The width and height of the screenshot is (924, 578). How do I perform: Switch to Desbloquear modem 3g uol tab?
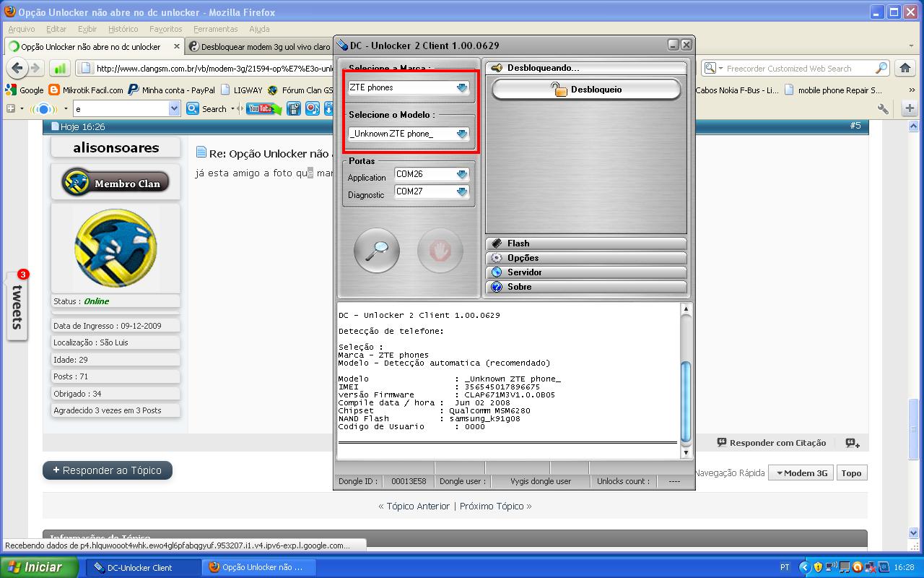tap(259, 47)
